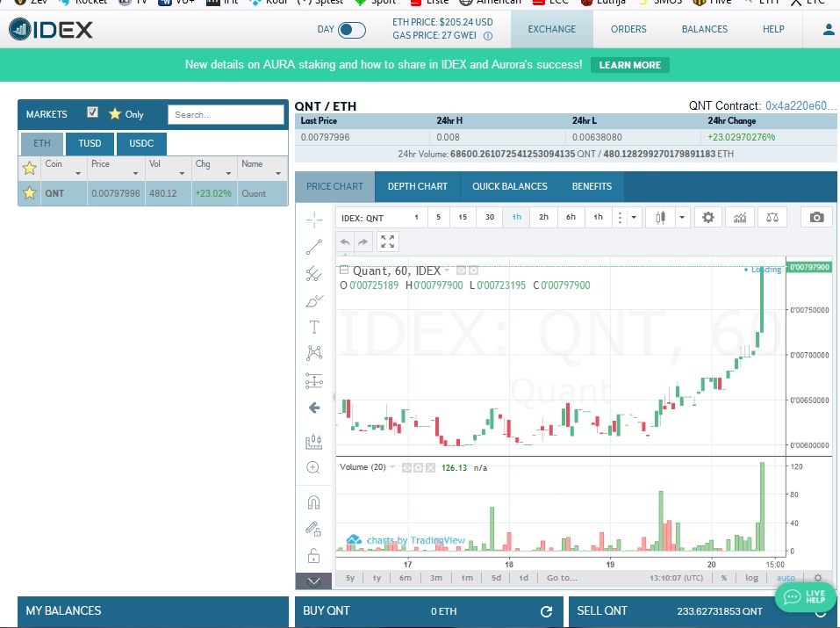
Task: Open the Price column sort dropdown
Action: (130, 174)
